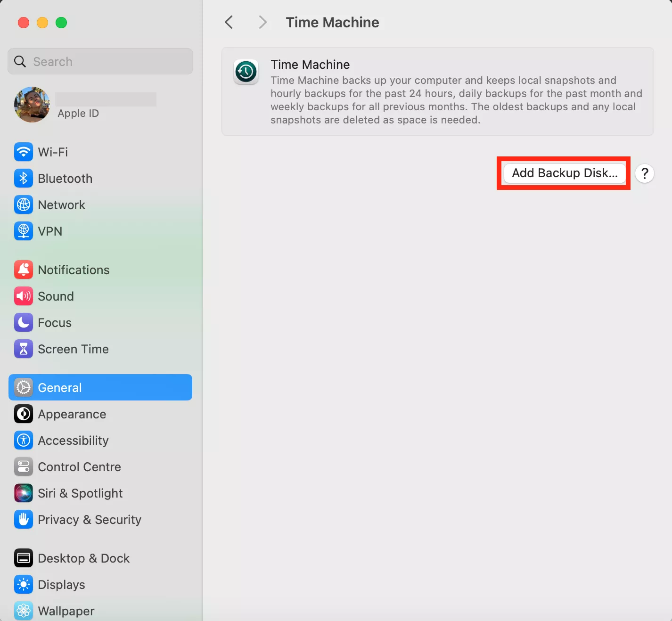This screenshot has width=672, height=621.
Task: Switch to Accessibility settings
Action: click(73, 440)
